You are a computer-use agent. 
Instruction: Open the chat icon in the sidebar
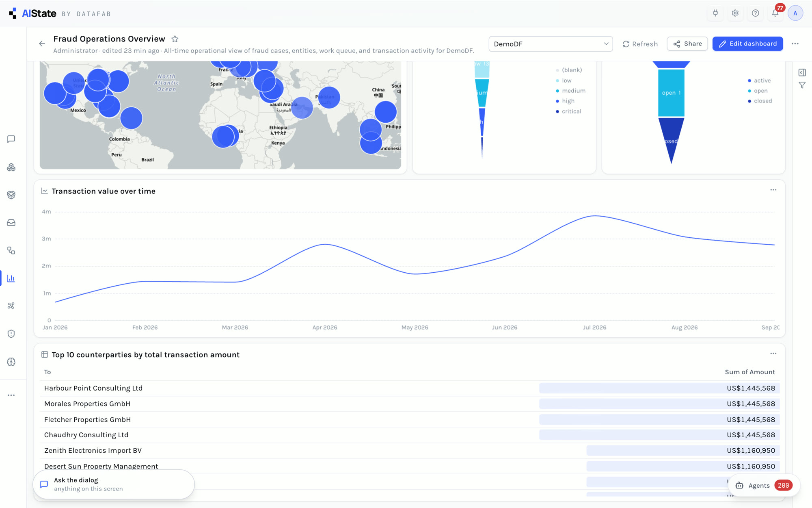11,139
